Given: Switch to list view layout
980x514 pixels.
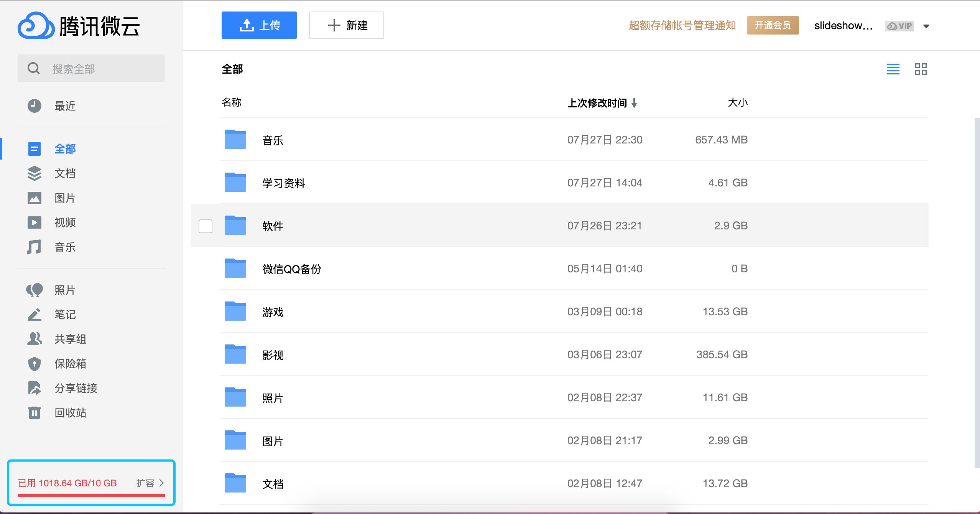Looking at the screenshot, I should pyautogui.click(x=893, y=69).
